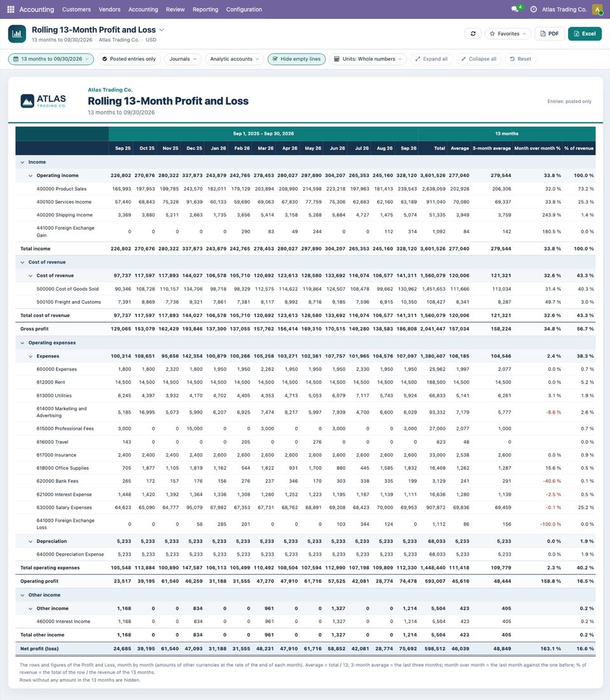Click the refresh report icon button
Viewport: 610px width, 700px height.
pyautogui.click(x=473, y=34)
